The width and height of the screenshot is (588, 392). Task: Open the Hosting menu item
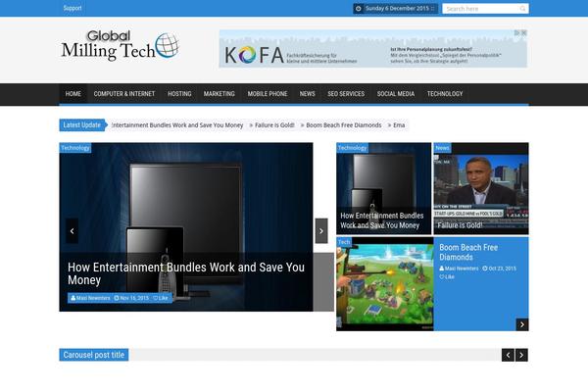[179, 94]
